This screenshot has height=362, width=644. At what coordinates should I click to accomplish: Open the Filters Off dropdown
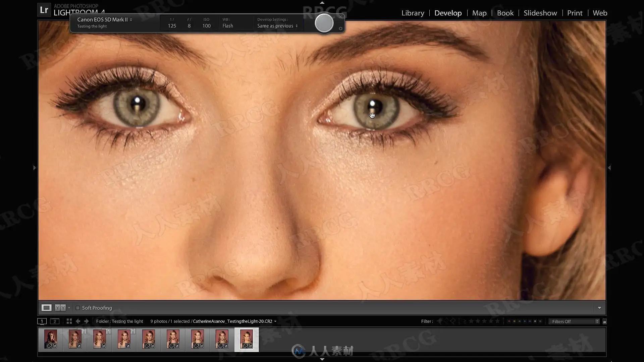click(574, 321)
